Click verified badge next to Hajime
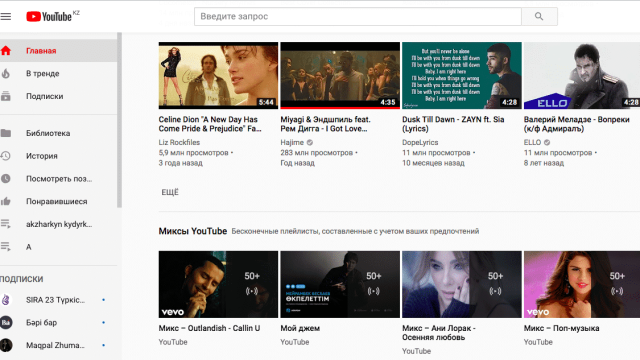Viewport: 640px width, 360px height. 310,142
